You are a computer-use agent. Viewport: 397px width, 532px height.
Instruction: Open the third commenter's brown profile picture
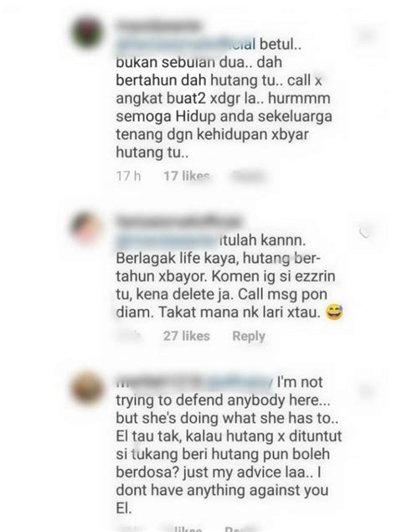pos(87,388)
